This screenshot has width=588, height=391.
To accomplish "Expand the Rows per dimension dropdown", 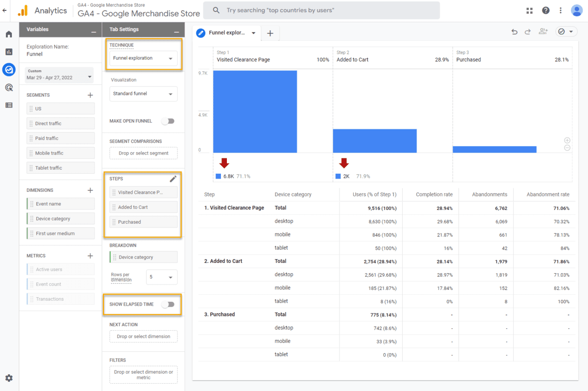I will (x=161, y=277).
